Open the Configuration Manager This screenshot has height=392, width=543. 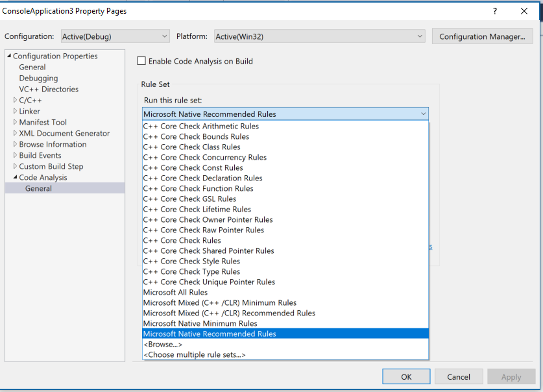[482, 36]
